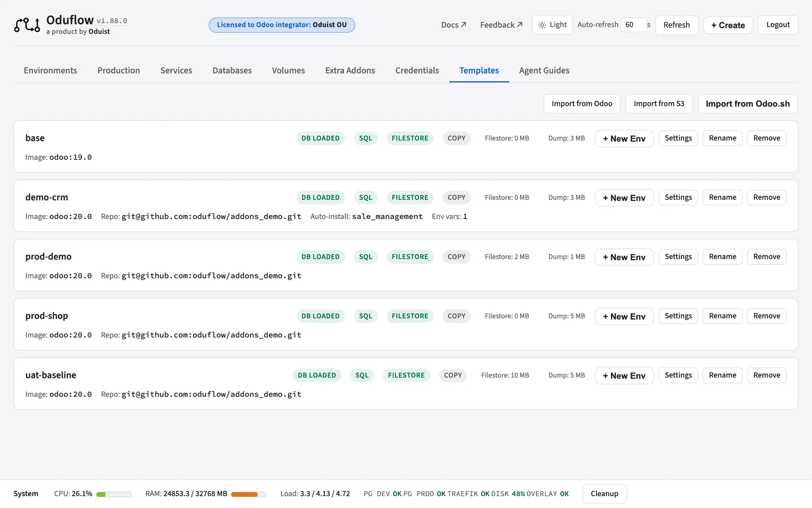The width and height of the screenshot is (812, 508).
Task: Click the SQL badge on demo-crm
Action: (365, 197)
